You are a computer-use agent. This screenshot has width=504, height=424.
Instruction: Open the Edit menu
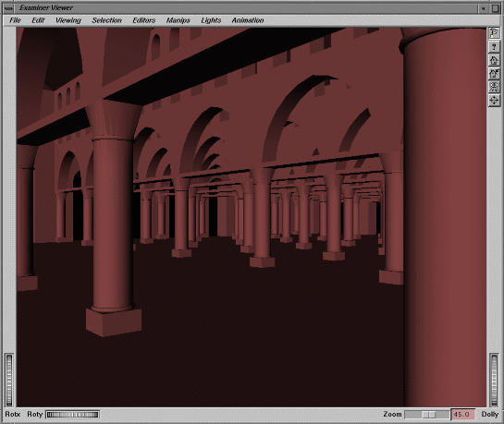point(38,20)
